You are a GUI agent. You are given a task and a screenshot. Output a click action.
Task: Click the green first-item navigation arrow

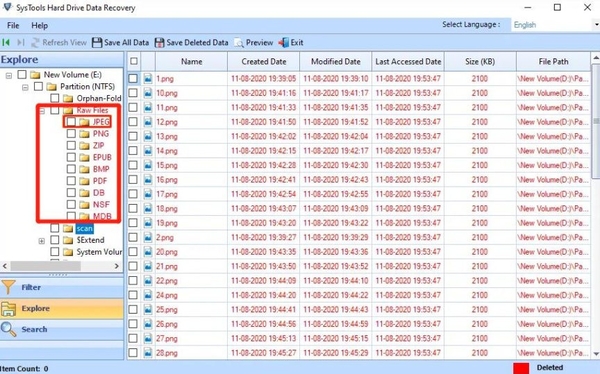point(6,42)
